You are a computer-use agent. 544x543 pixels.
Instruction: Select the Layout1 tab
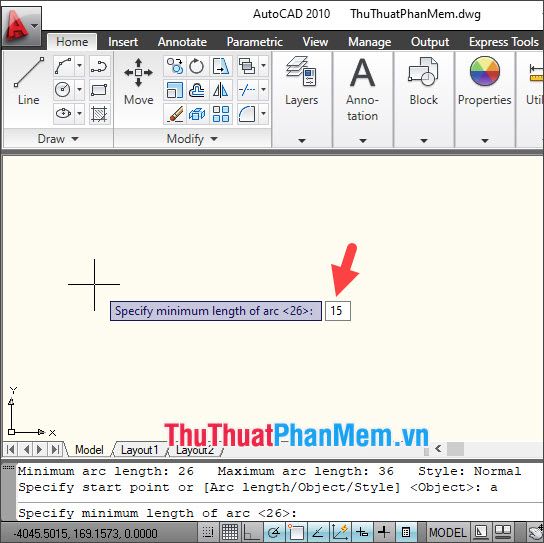tap(139, 450)
